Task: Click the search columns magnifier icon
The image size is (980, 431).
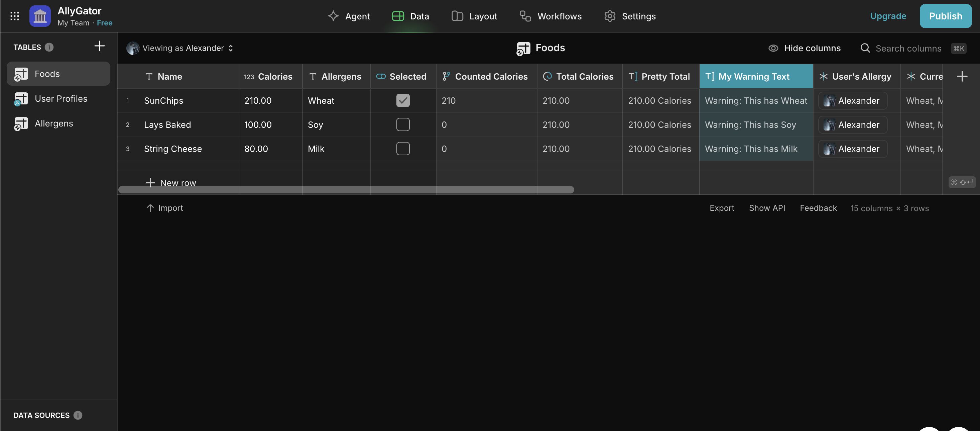Action: (x=865, y=48)
